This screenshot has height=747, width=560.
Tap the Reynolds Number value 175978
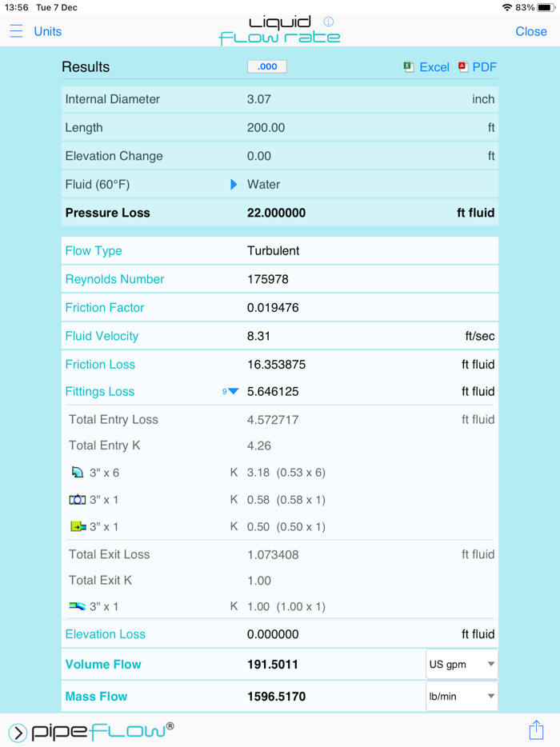pyautogui.click(x=267, y=279)
